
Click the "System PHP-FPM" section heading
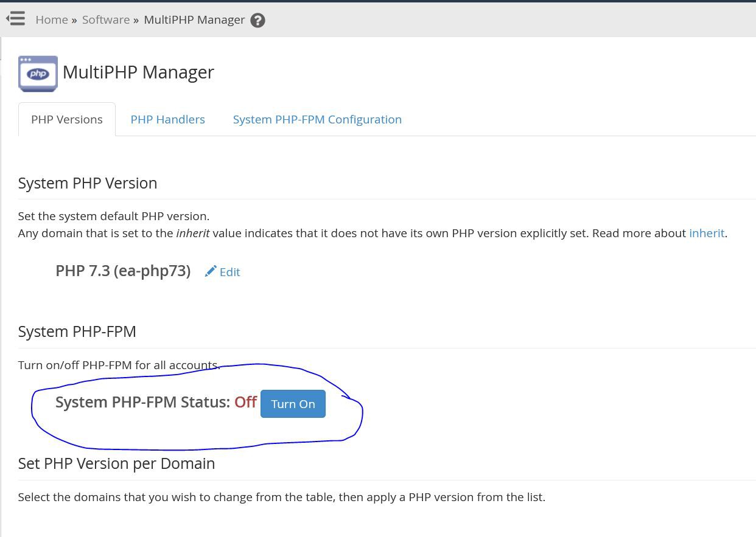[77, 331]
